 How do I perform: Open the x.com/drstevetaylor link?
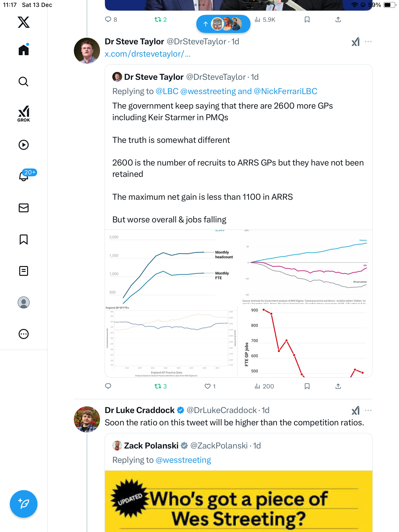148,54
